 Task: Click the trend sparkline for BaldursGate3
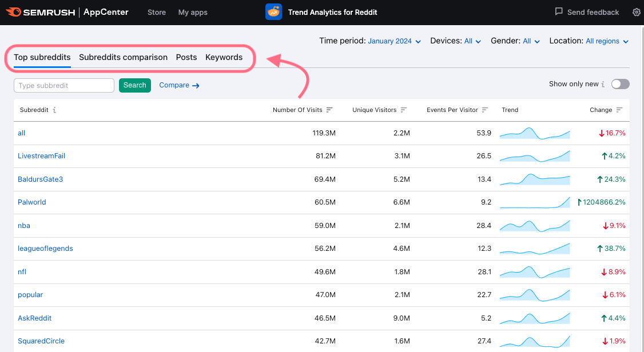pos(535,179)
